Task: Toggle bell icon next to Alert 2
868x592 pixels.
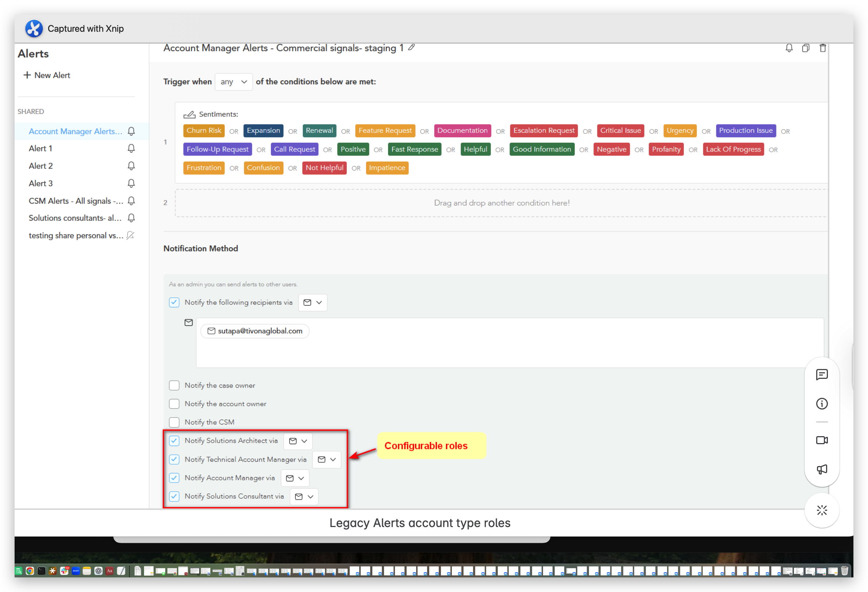Action: tap(131, 166)
